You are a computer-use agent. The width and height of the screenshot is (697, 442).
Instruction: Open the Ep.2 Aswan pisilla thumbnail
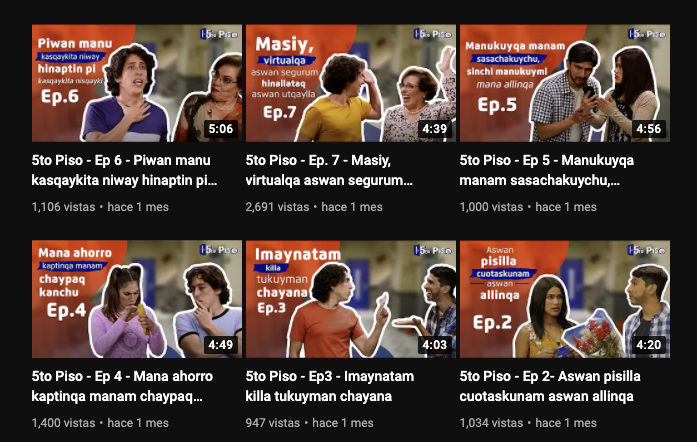[x=565, y=299]
